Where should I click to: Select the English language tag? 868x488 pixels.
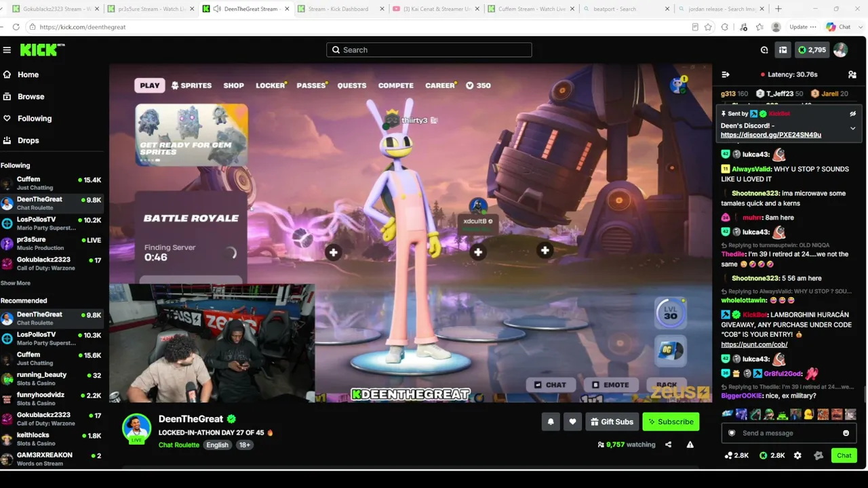click(x=217, y=445)
